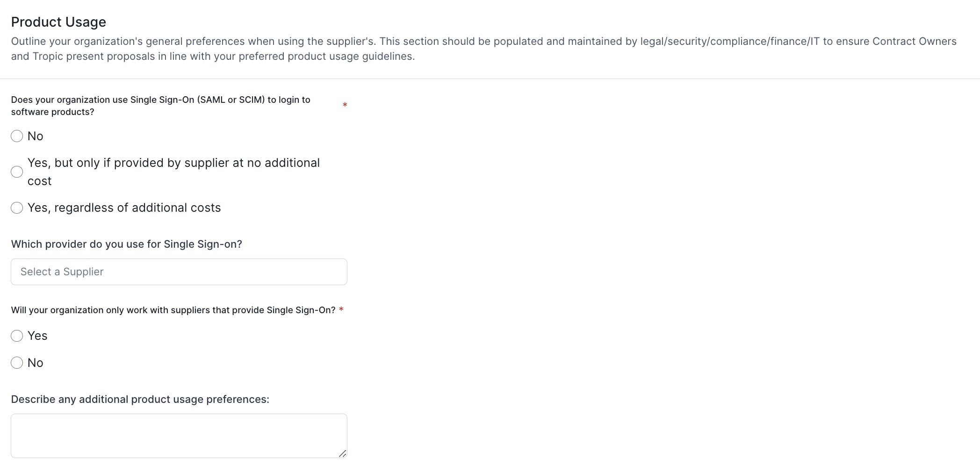Focus the additional product usage preferences text area
The height and width of the screenshot is (473, 980).
[179, 436]
